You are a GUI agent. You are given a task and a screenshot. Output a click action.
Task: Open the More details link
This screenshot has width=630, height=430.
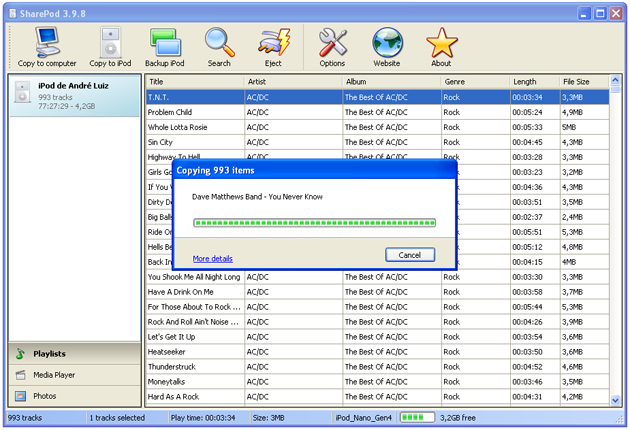(213, 259)
